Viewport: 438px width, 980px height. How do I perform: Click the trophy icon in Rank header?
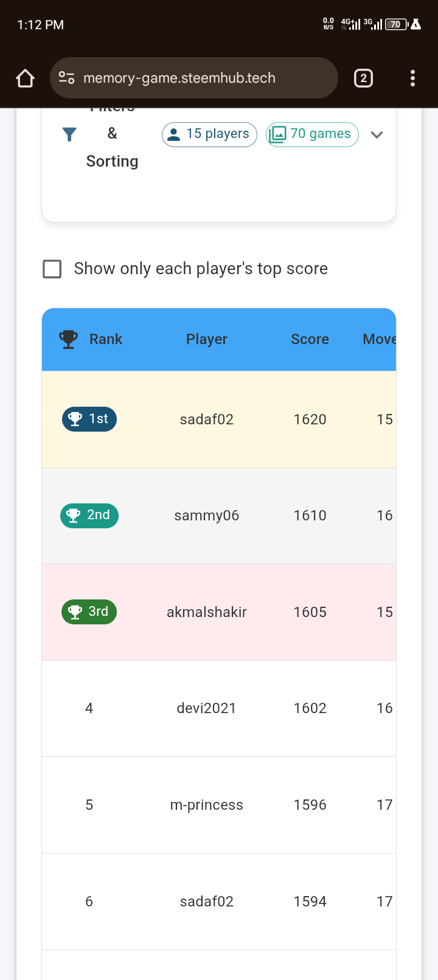click(69, 339)
